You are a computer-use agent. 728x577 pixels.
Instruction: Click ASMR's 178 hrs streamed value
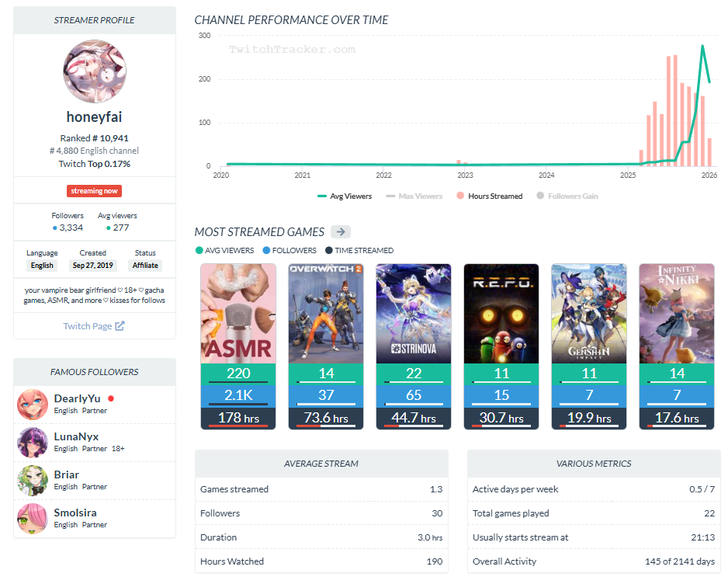click(238, 418)
